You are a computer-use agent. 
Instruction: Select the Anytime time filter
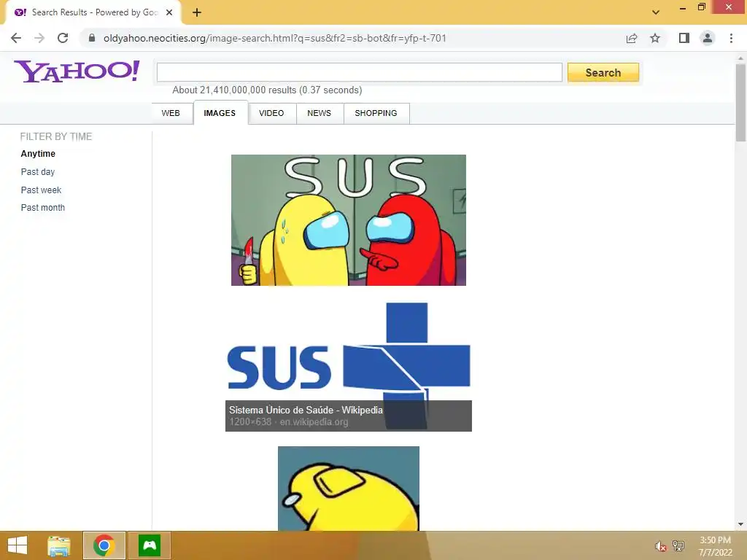coord(38,154)
